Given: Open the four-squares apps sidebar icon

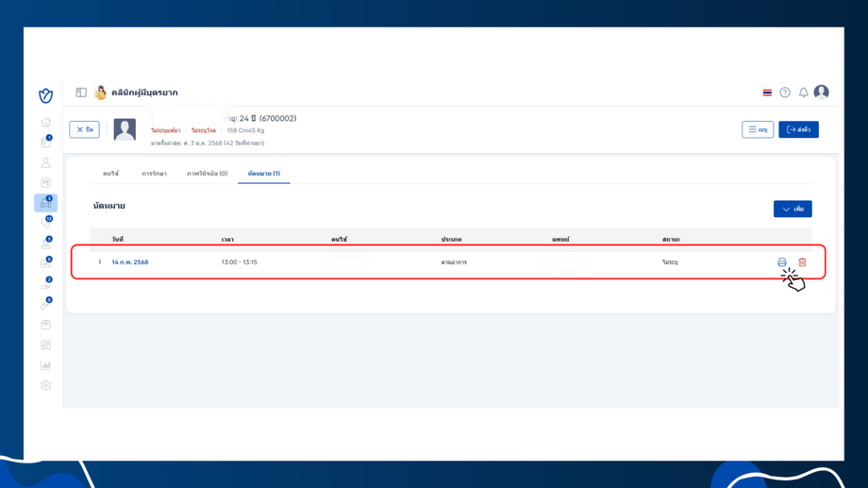Looking at the screenshot, I should (x=46, y=345).
